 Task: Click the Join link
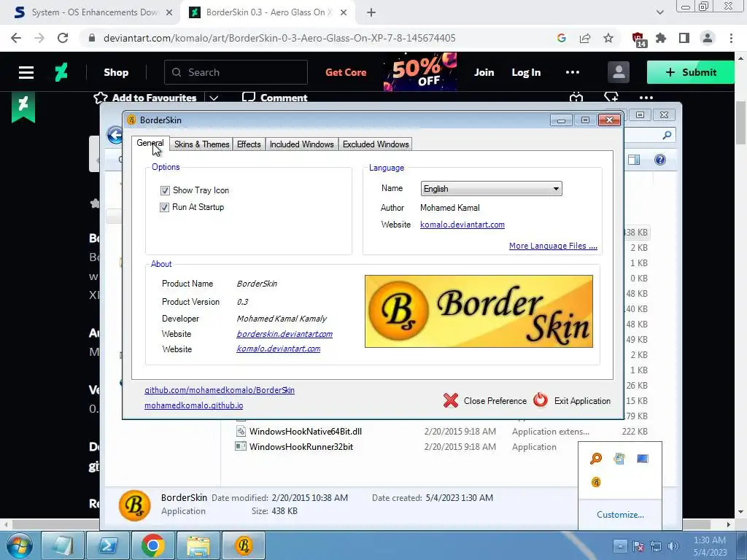(x=484, y=72)
